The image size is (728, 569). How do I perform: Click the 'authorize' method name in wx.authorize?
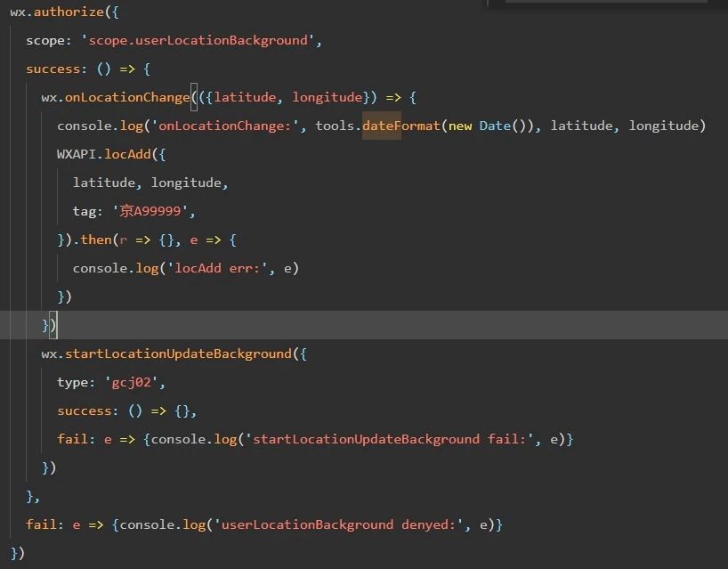click(69, 12)
